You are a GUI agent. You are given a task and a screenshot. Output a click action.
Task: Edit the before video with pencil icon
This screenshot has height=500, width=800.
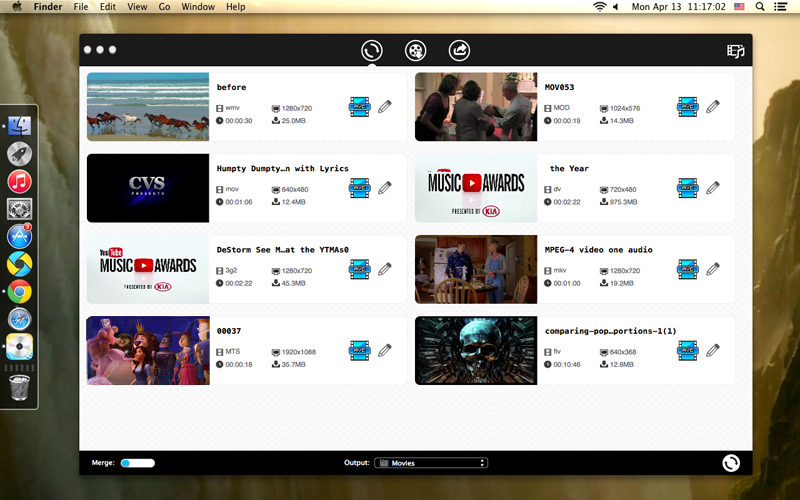[x=385, y=107]
